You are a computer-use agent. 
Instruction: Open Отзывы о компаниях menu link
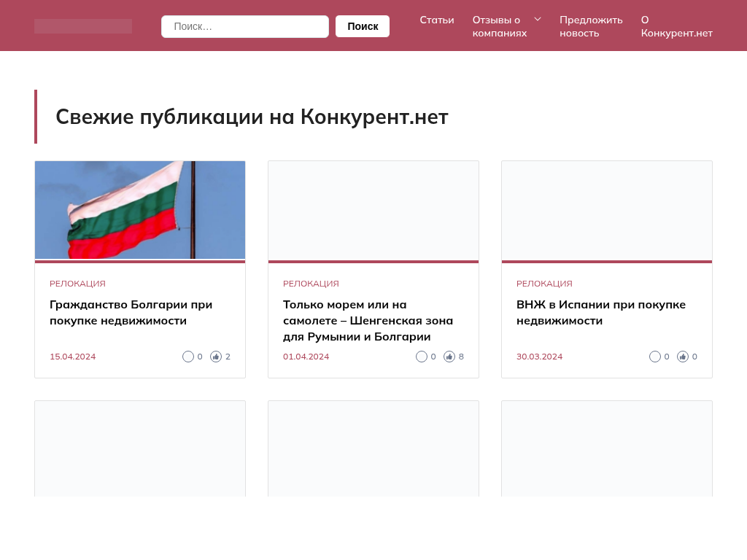click(x=500, y=27)
